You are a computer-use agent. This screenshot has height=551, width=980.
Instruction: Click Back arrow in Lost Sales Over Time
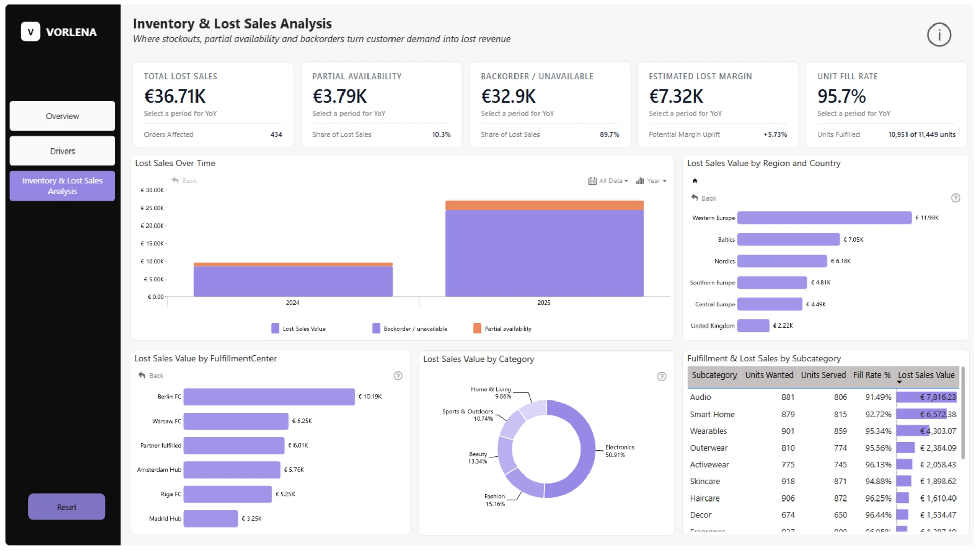(175, 180)
